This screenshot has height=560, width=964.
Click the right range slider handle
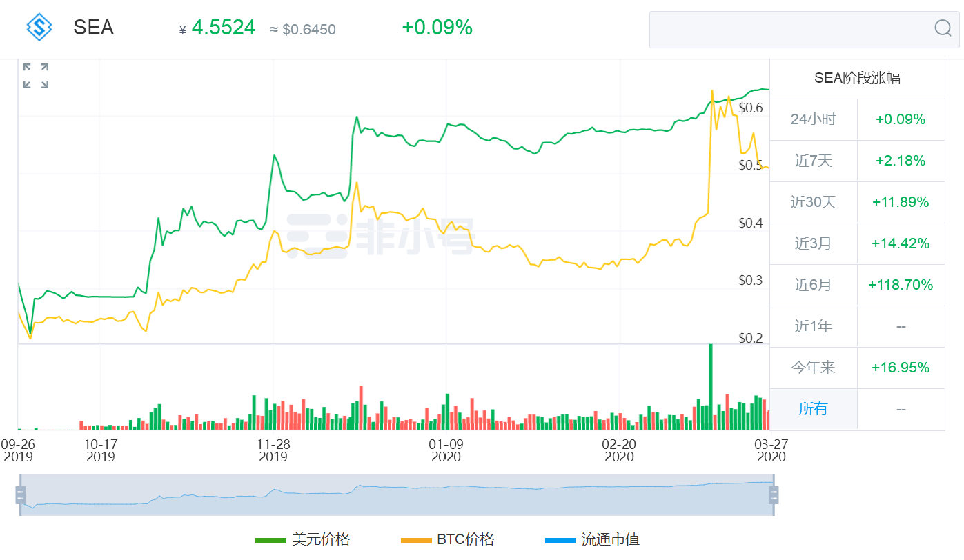coord(774,494)
